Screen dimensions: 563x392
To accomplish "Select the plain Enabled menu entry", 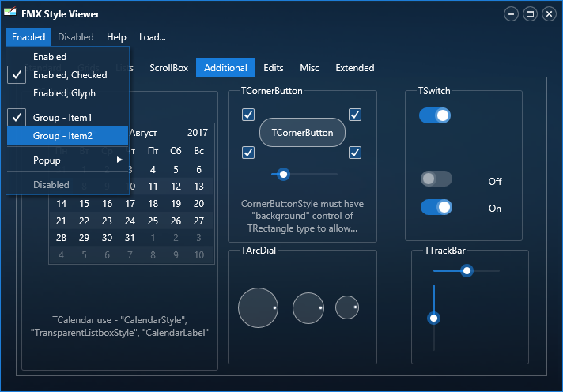I will point(67,57).
